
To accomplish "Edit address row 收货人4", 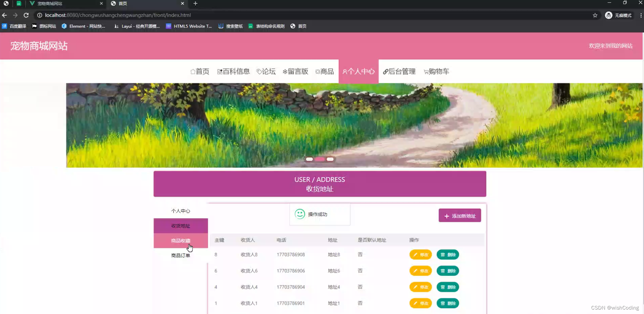I will pos(420,287).
